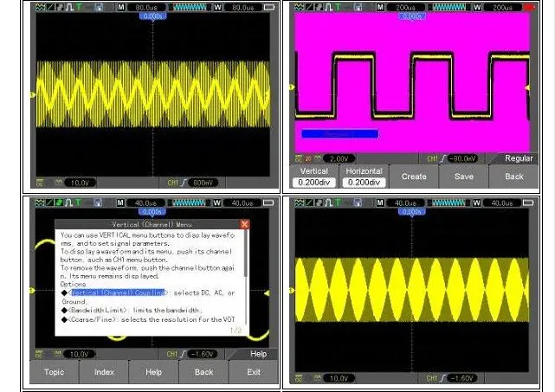Click the Help button in the bottom menu row
This screenshot has width=555, height=392.
click(x=153, y=372)
